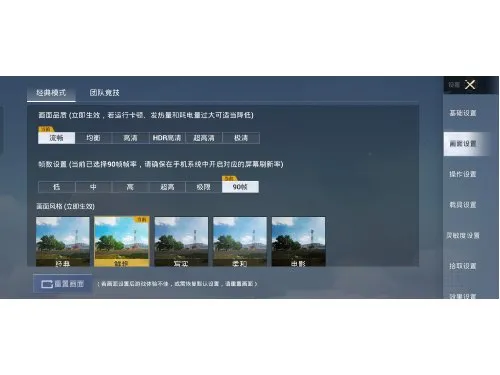Open 基础设置 in the sidebar
500x375 pixels.
[463, 113]
